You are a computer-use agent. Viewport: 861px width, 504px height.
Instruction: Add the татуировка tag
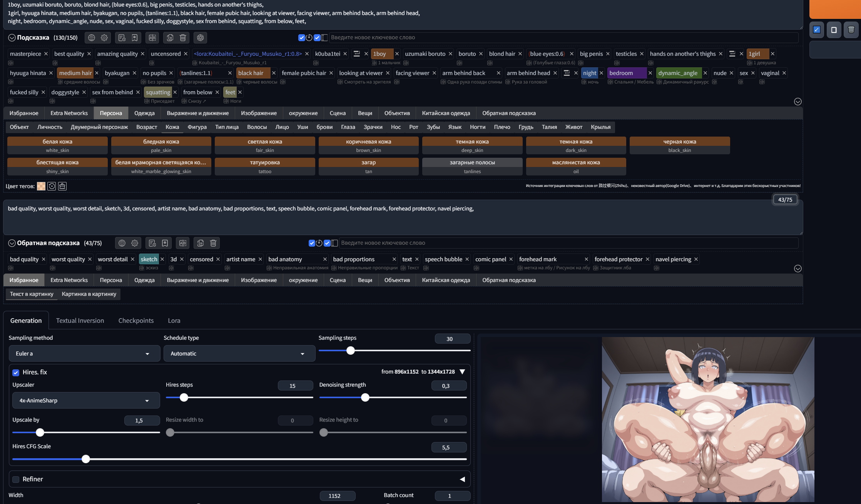click(265, 167)
